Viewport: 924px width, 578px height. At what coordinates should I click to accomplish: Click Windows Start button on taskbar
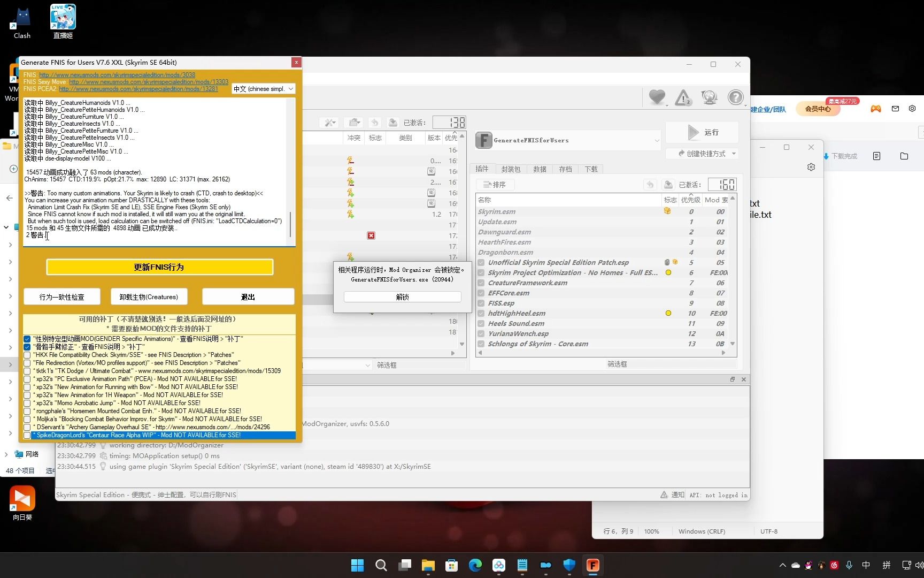[x=357, y=565]
